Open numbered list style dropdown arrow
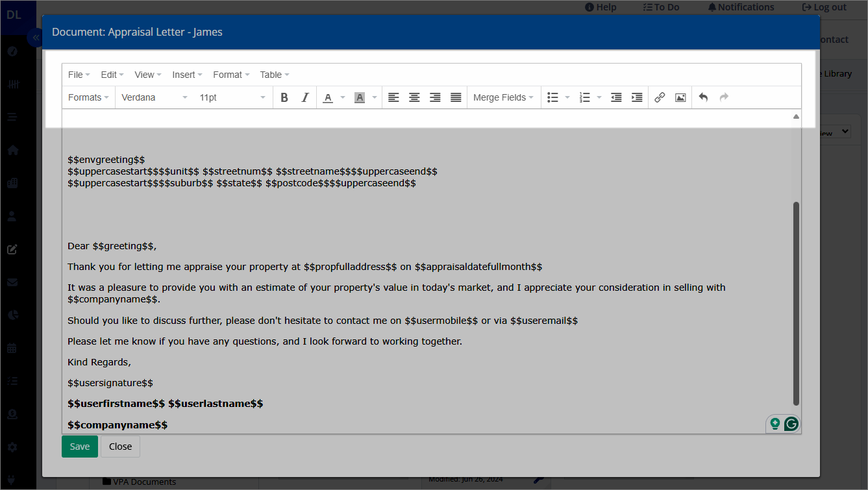This screenshot has height=490, width=868. coord(599,97)
